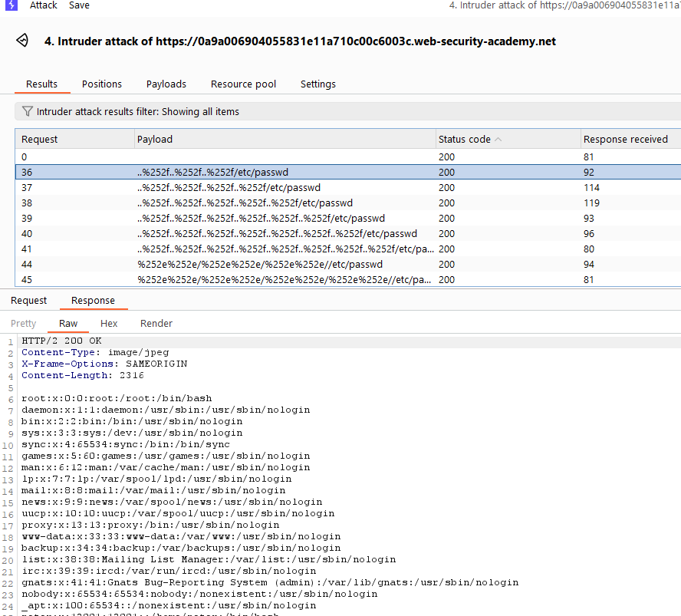The height and width of the screenshot is (616, 681).
Task: Select request row 37
Action: (348, 188)
